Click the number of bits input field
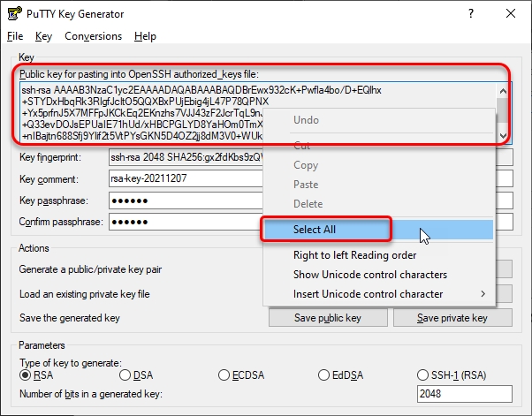This screenshot has width=532, height=416. point(464,394)
